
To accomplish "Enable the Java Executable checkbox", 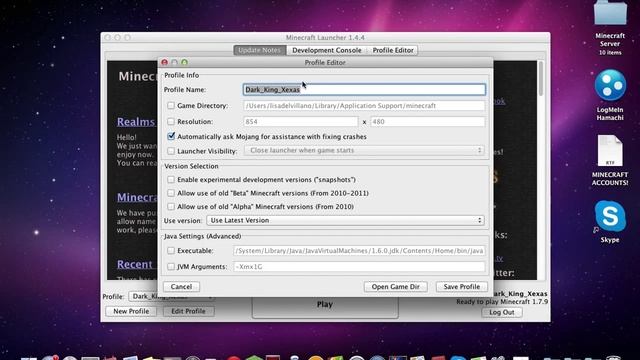I will tap(171, 251).
